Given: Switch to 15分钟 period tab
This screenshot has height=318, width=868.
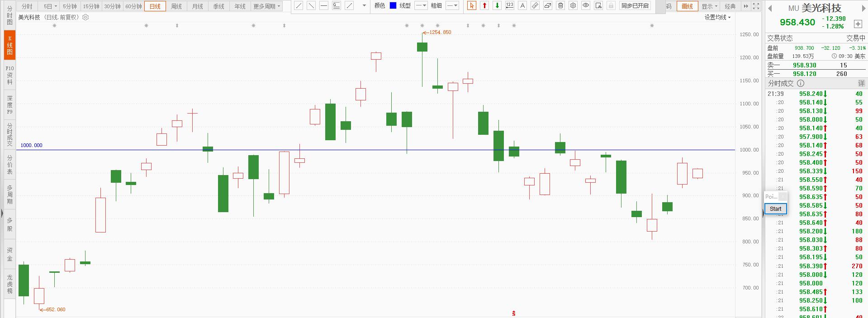Looking at the screenshot, I should [x=91, y=6].
